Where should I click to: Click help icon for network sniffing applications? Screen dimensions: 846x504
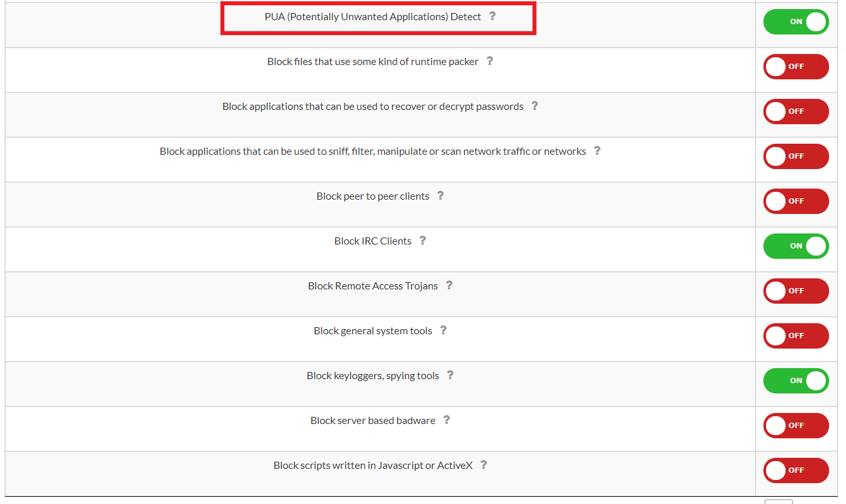(597, 151)
